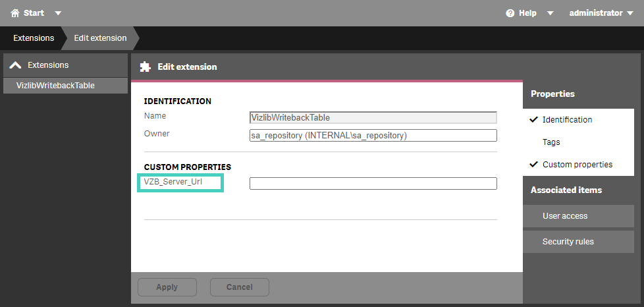644x307 pixels.
Task: Toggle the Tags properties section
Action: click(578, 142)
